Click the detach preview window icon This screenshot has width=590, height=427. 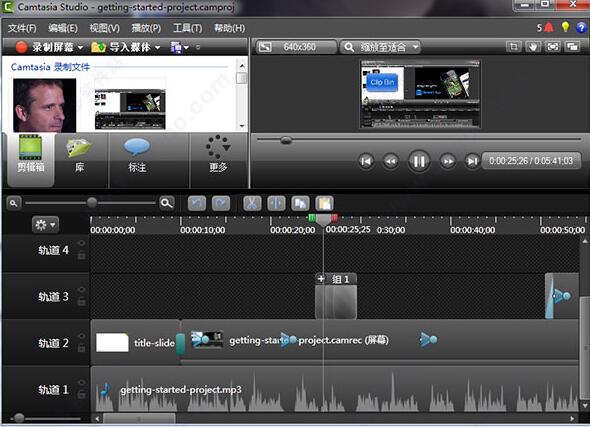572,47
